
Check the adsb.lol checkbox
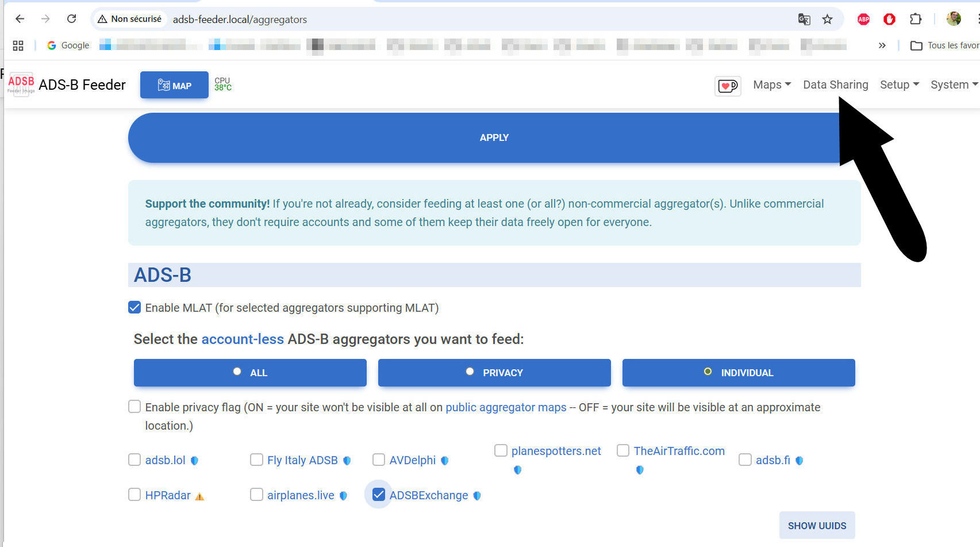(134, 460)
